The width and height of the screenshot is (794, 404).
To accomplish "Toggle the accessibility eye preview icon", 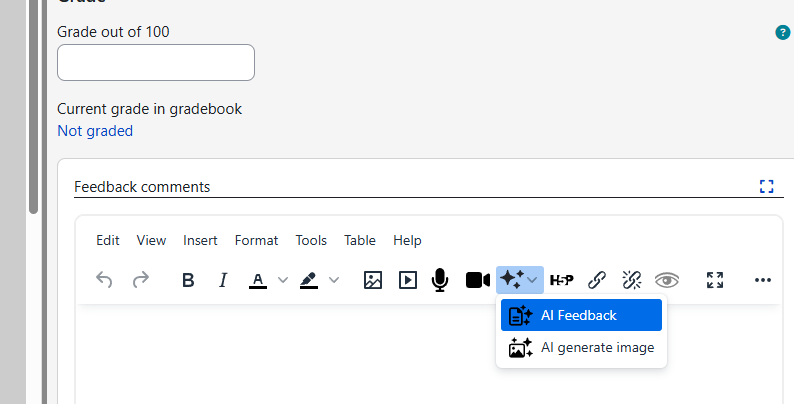I will (x=667, y=280).
